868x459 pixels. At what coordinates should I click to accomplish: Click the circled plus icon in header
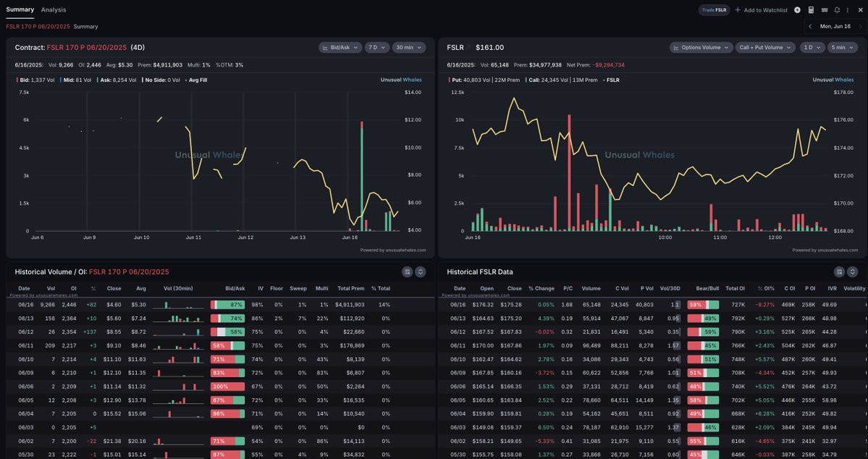797,10
